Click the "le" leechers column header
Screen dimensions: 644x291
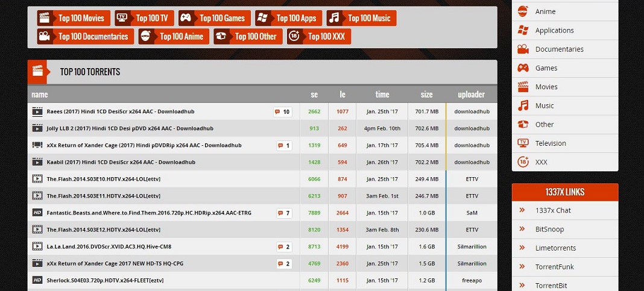tap(342, 95)
